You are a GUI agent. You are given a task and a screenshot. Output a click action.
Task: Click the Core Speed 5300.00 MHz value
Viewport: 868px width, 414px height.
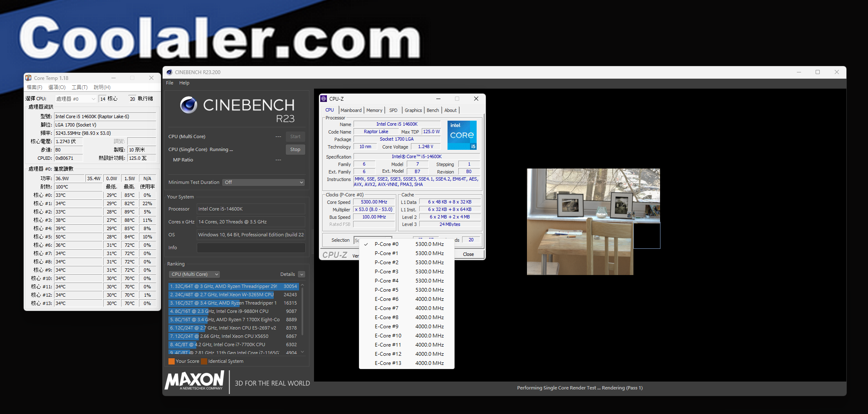click(374, 202)
